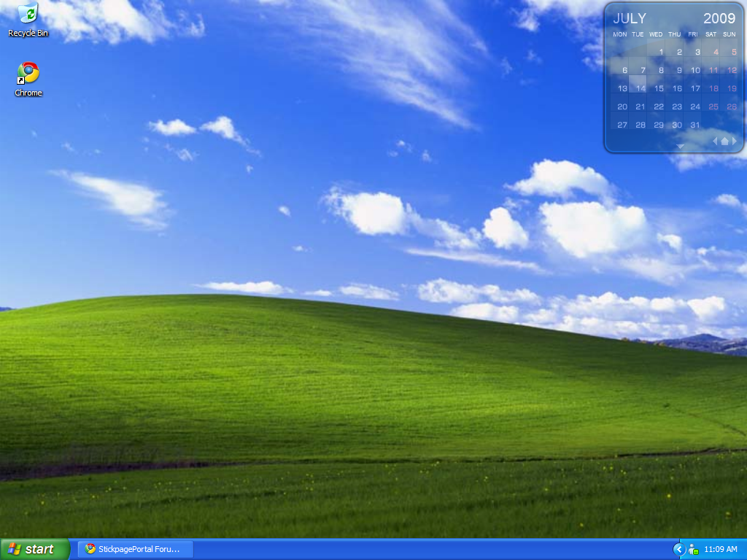Click the THU weekday header in the calendar
Viewport: 747px width, 560px height.
675,34
